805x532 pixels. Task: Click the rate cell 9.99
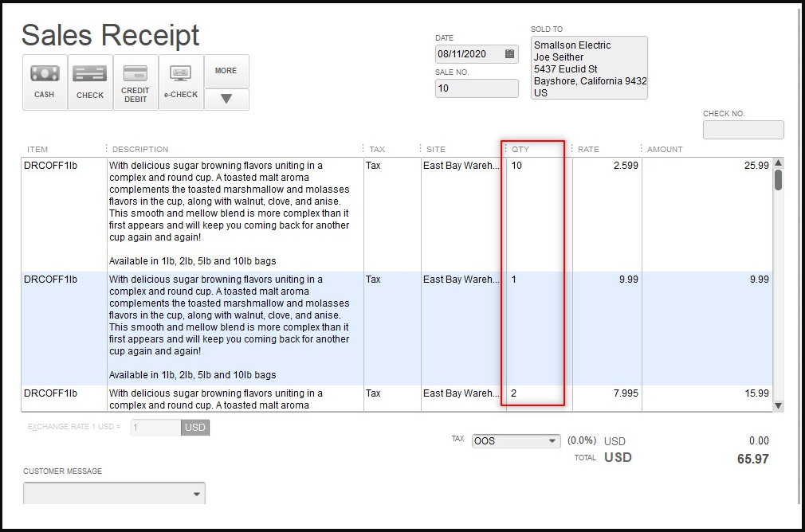point(607,328)
